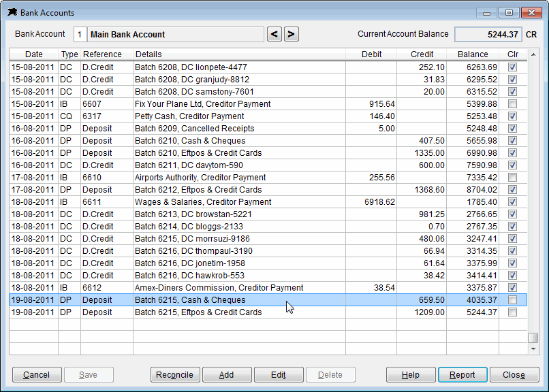Image resolution: width=549 pixels, height=392 pixels.
Task: Click the Balance column header
Action: [473, 54]
